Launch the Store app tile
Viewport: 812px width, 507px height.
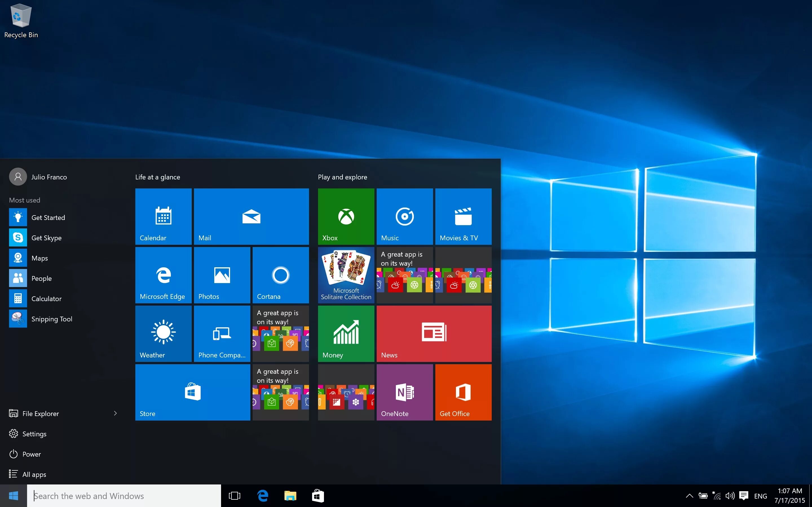point(192,392)
